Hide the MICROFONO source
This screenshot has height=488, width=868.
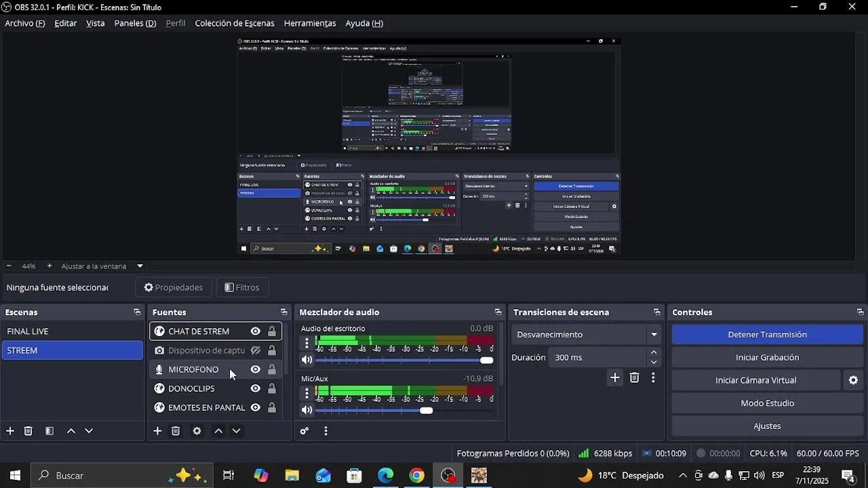coord(256,369)
